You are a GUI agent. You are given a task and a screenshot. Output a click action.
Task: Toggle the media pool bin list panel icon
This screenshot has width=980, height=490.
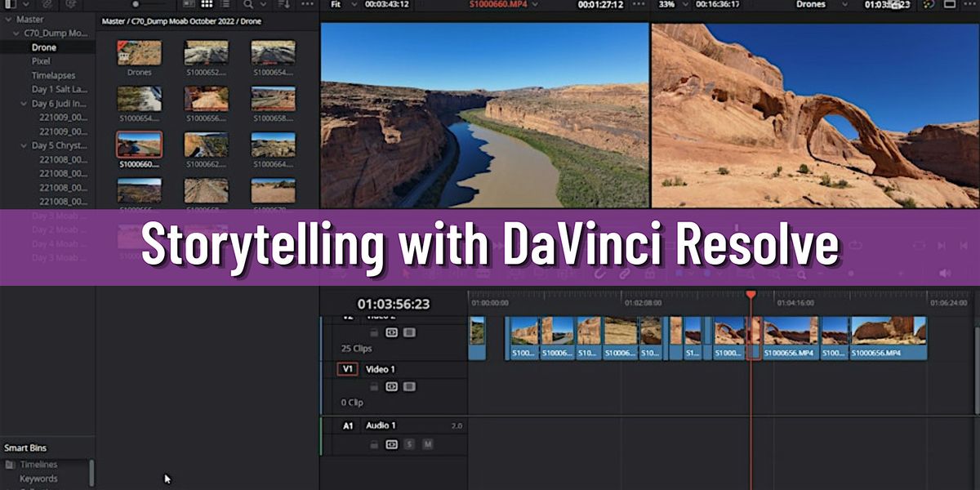(x=11, y=4)
